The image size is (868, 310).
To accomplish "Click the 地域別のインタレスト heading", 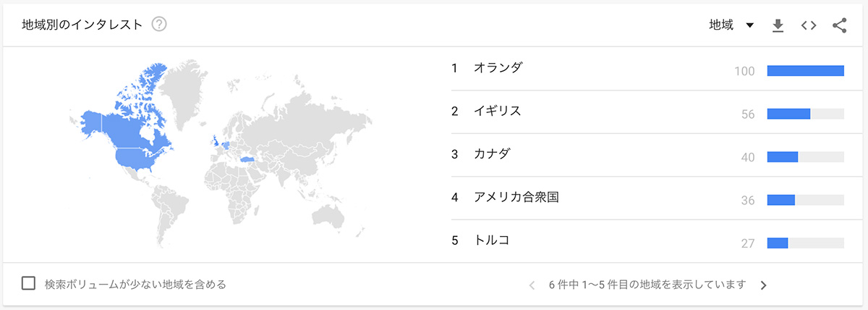I will point(82,25).
